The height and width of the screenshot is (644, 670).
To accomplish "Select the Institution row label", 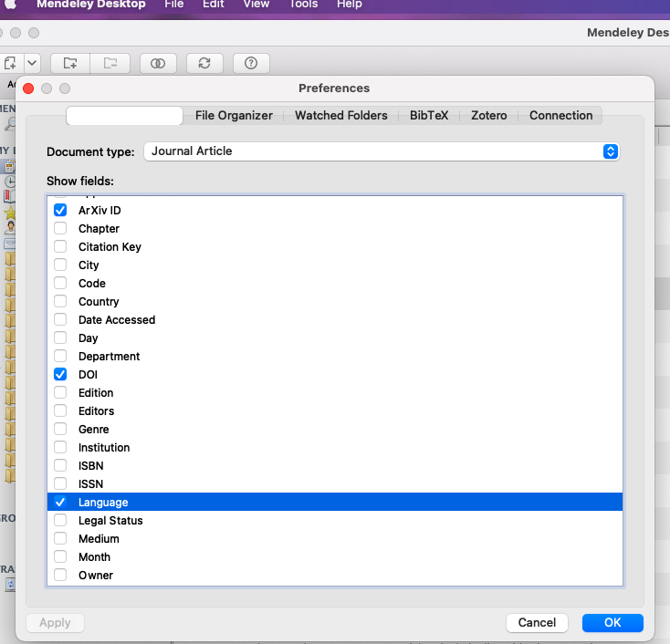I will tap(104, 448).
